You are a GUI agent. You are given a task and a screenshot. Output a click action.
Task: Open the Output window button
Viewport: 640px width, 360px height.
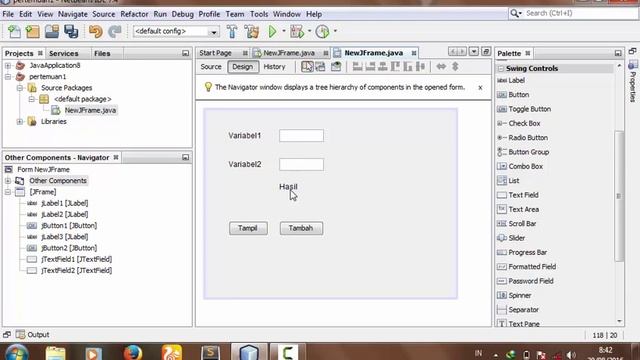coord(33,335)
